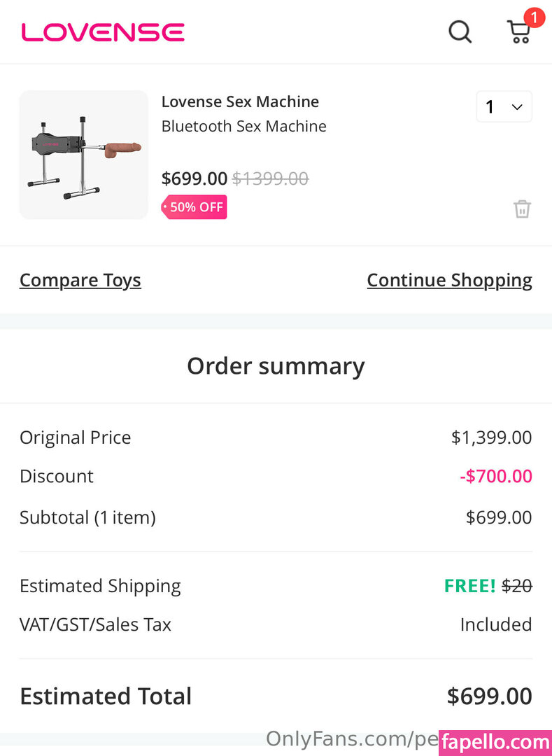Open the Compare Toys link

click(x=80, y=280)
